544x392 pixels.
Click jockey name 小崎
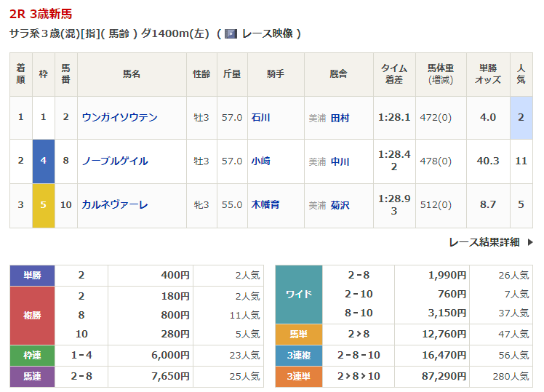pyautogui.click(x=260, y=161)
